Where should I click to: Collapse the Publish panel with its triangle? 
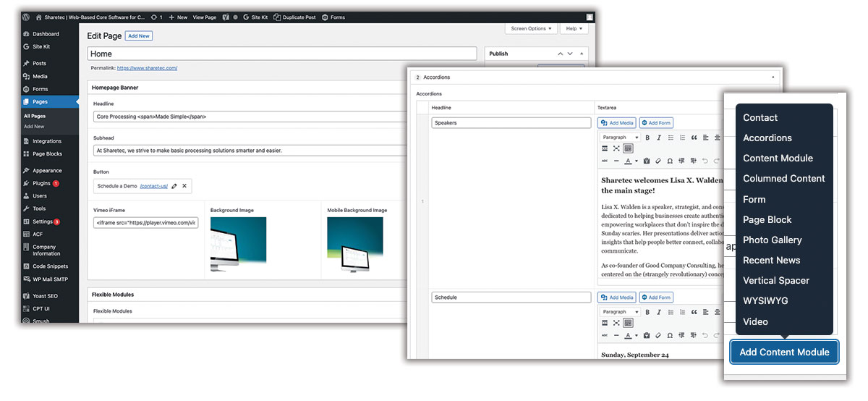(x=582, y=54)
